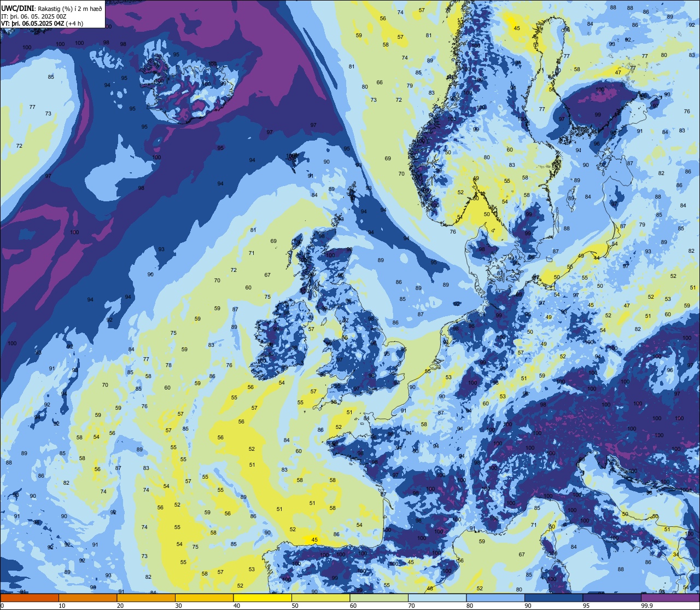
Task: Click the amber 30–40 legend swatch
Action: pyautogui.click(x=204, y=598)
